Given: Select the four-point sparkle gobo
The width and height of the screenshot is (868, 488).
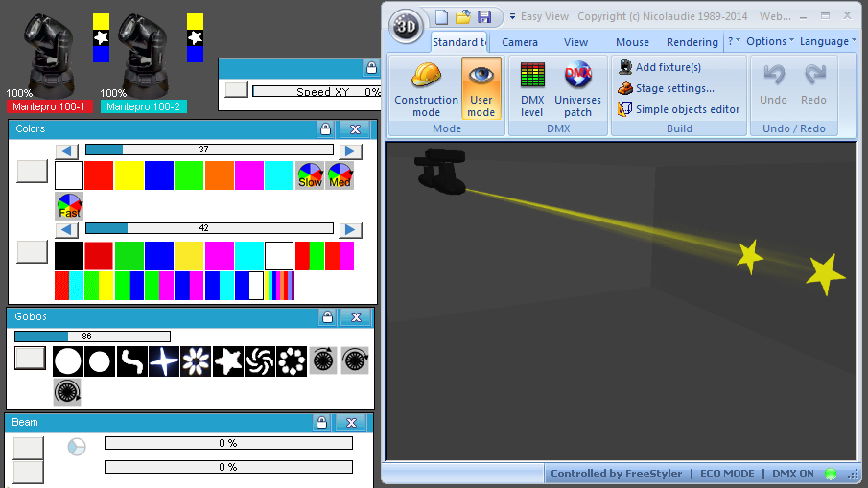Looking at the screenshot, I should (x=164, y=361).
